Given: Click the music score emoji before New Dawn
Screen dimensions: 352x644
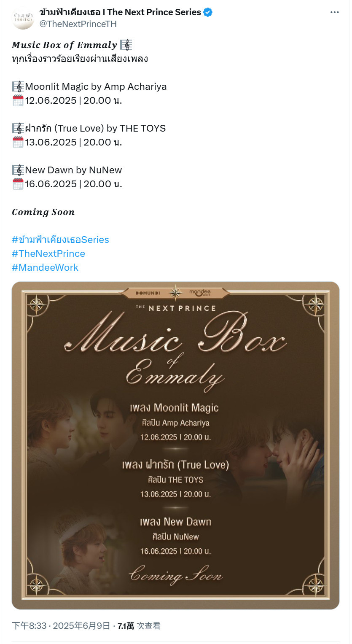Looking at the screenshot, I should click(18, 170).
